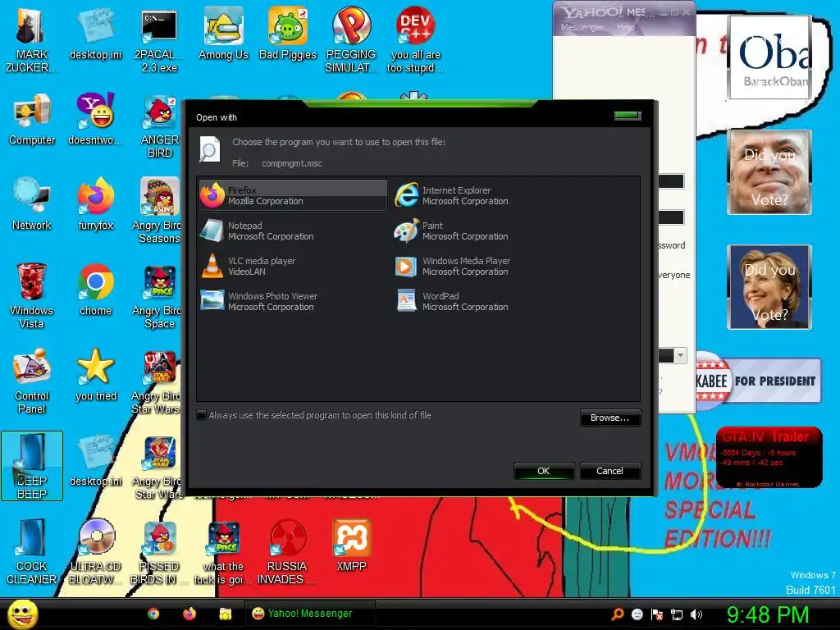The width and height of the screenshot is (840, 630).
Task: Launch the chome desktop shortcut
Action: tap(95, 290)
